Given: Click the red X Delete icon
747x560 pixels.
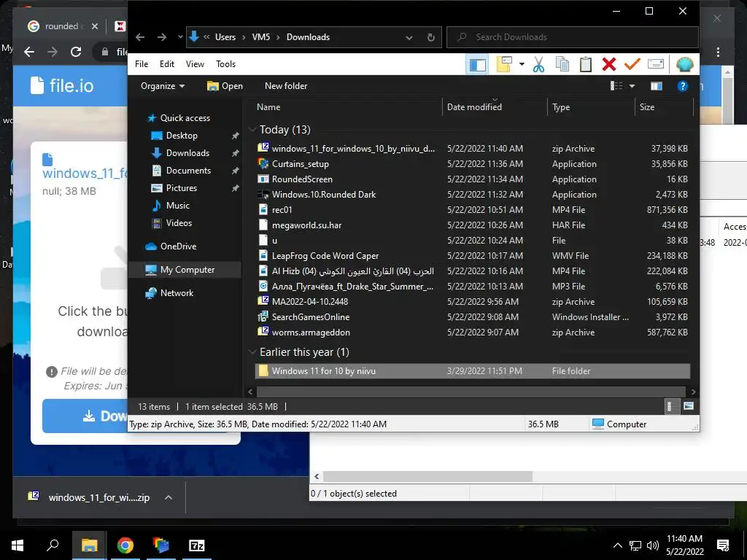Looking at the screenshot, I should (x=609, y=64).
